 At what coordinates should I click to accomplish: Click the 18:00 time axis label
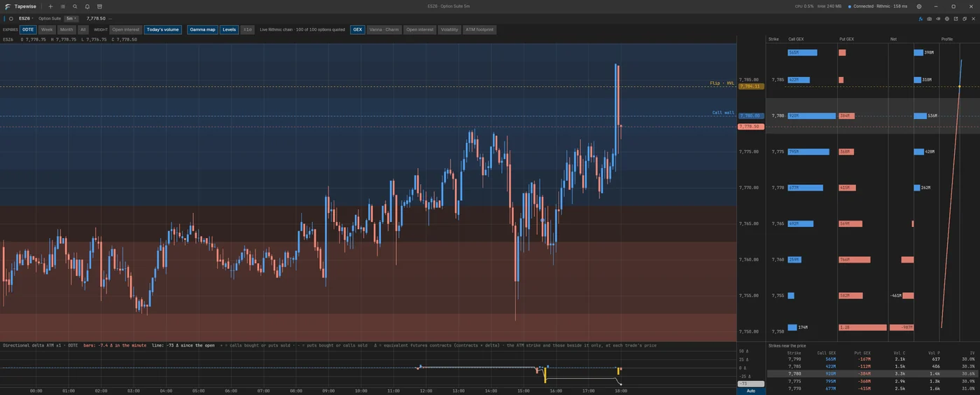pos(621,391)
